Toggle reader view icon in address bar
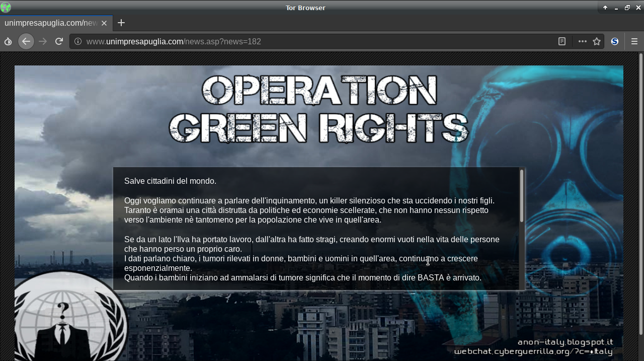This screenshot has height=361, width=644. [562, 41]
